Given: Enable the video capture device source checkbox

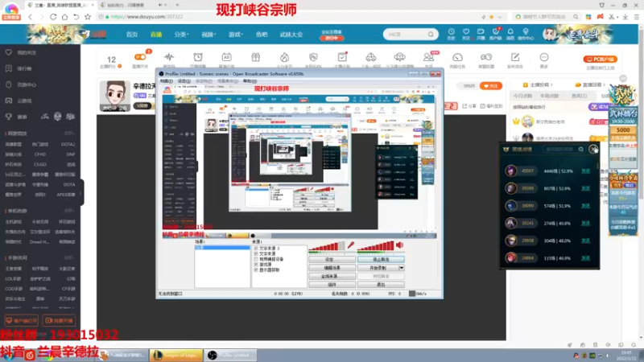Looking at the screenshot, I should pyautogui.click(x=256, y=259).
